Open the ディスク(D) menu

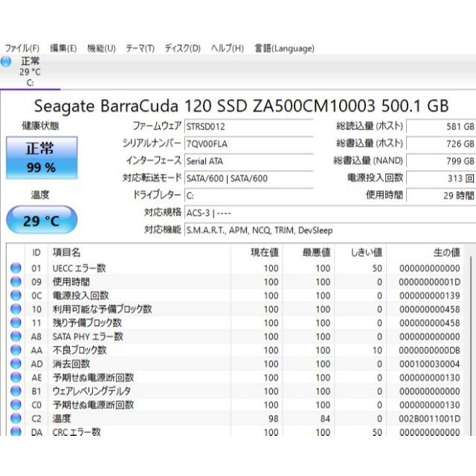[x=182, y=48]
